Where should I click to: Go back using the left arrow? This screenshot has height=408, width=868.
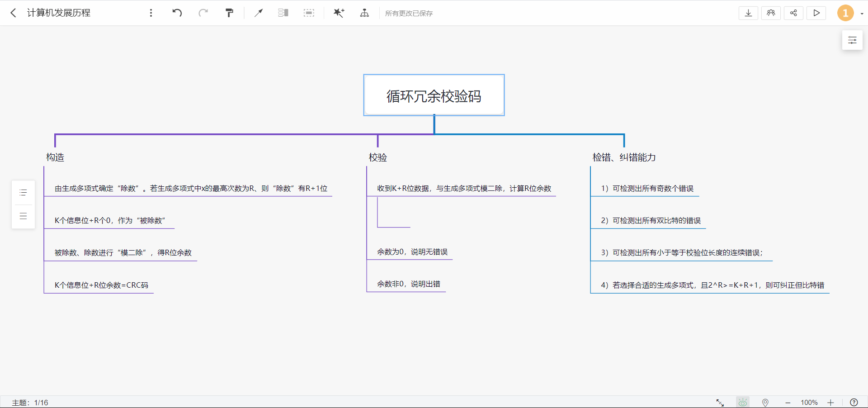[14, 13]
